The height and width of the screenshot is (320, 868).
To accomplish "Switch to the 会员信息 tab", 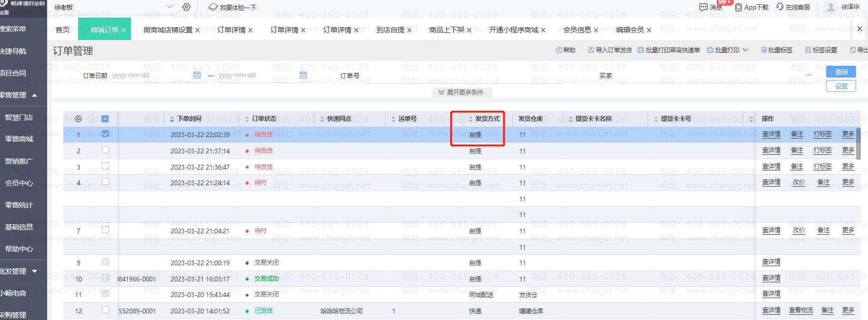I will point(577,30).
